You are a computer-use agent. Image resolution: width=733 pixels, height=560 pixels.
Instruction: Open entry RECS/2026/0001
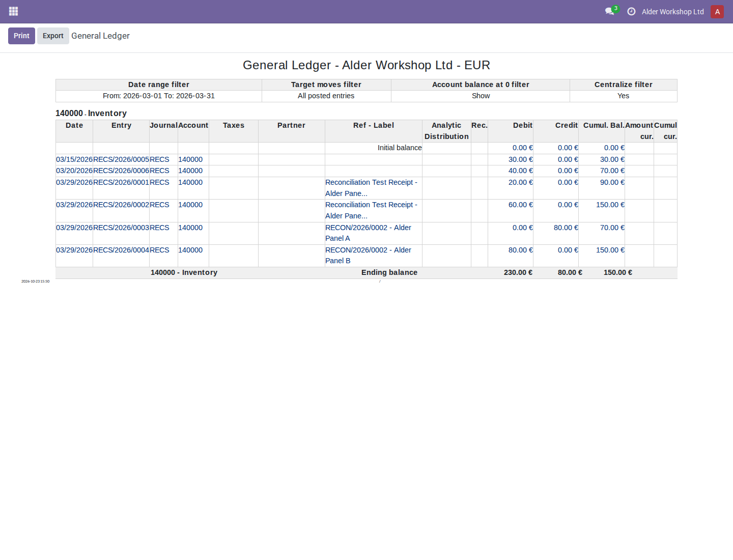(121, 182)
